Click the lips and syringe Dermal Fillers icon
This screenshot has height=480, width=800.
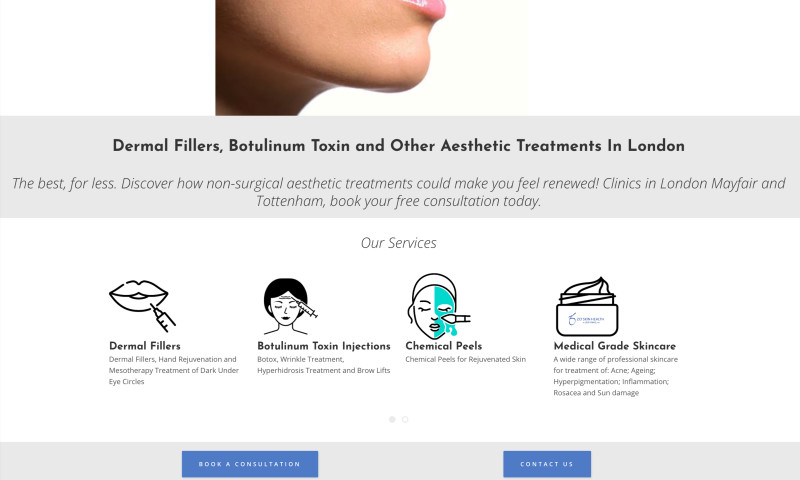[x=142, y=306]
